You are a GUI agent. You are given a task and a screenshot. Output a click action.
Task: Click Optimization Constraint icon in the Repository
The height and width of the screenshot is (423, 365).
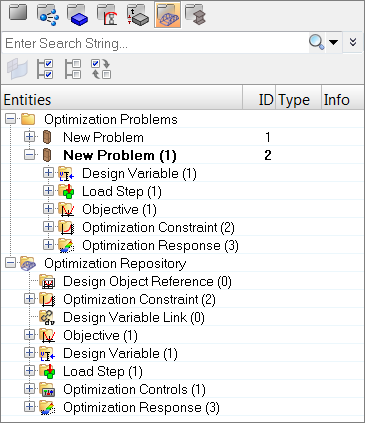coord(47,299)
